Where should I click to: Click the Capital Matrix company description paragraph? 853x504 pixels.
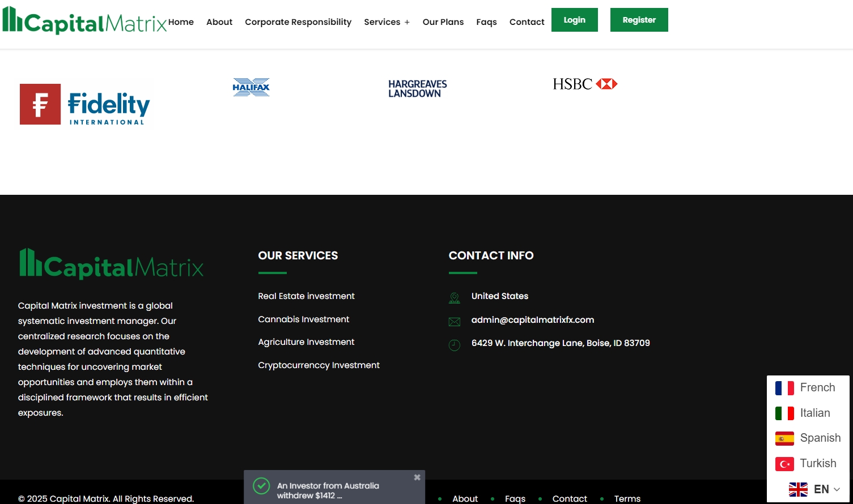click(x=113, y=359)
